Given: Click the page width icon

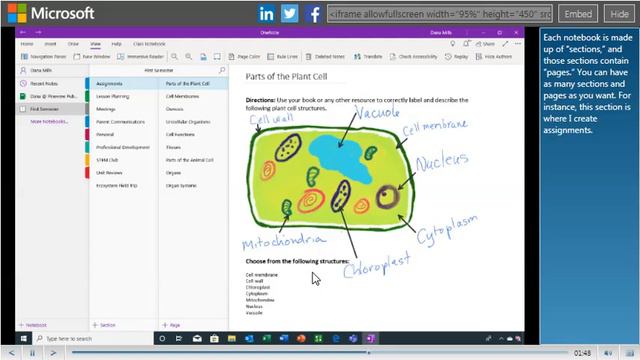Looking at the screenshot, I should coord(217,57).
